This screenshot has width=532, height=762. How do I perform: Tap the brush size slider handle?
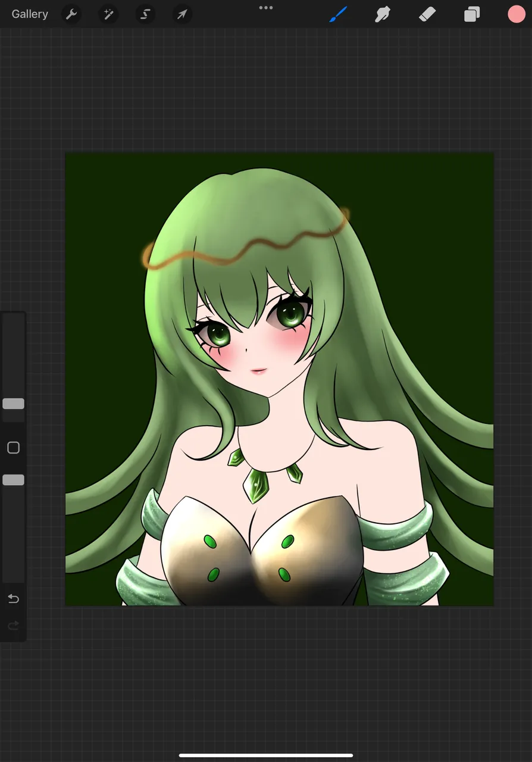[x=13, y=404]
